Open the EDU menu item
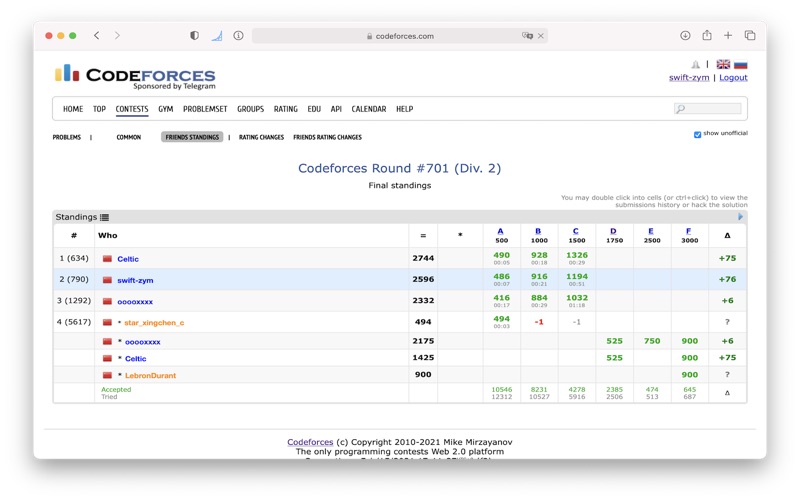 point(314,109)
